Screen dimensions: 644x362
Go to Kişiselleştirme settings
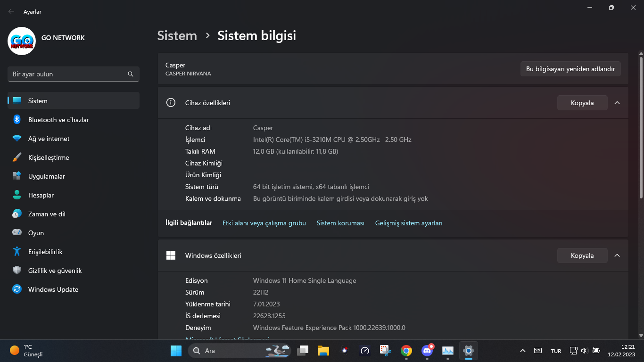pyautogui.click(x=74, y=157)
